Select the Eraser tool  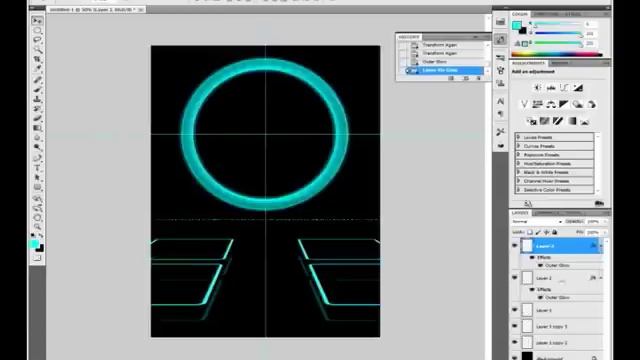[37, 119]
